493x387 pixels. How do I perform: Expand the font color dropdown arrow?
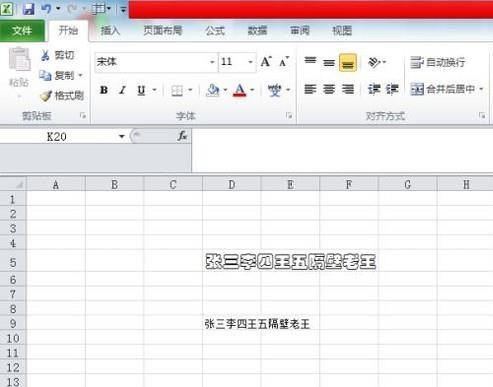tap(252, 90)
